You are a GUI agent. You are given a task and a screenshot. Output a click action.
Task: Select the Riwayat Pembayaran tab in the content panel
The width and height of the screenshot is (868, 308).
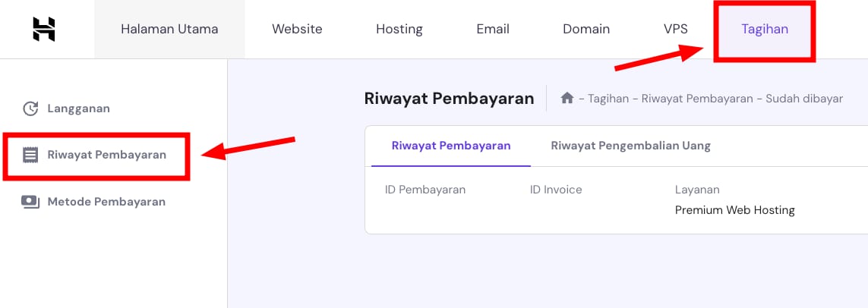click(x=451, y=146)
